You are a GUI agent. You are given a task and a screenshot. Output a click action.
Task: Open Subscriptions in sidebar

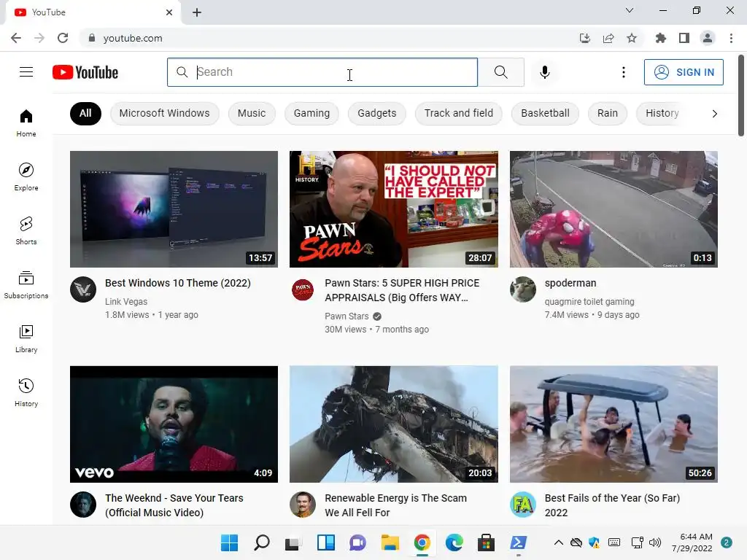click(26, 285)
